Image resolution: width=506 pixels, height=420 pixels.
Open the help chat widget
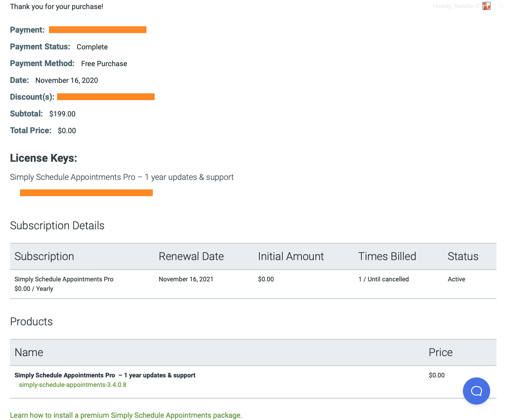tap(476, 391)
